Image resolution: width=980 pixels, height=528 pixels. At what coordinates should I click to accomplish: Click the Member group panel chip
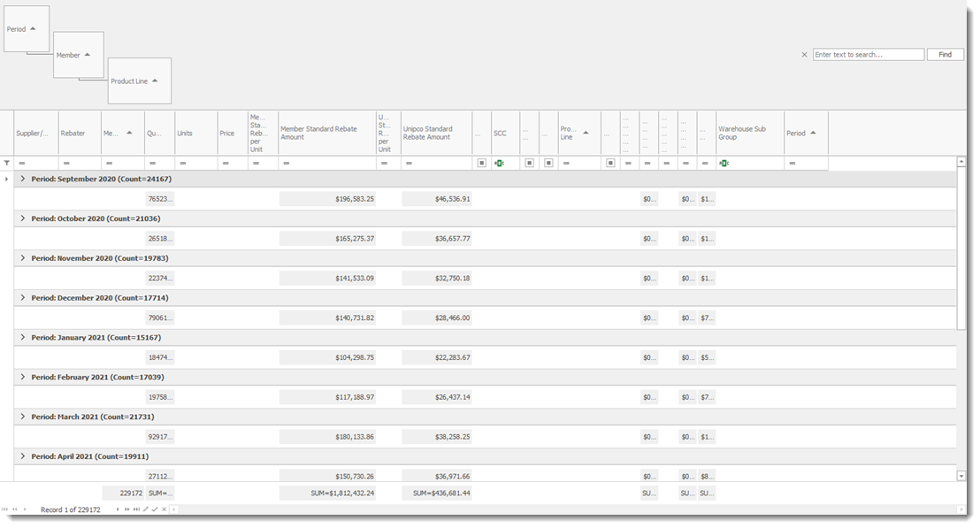[78, 55]
